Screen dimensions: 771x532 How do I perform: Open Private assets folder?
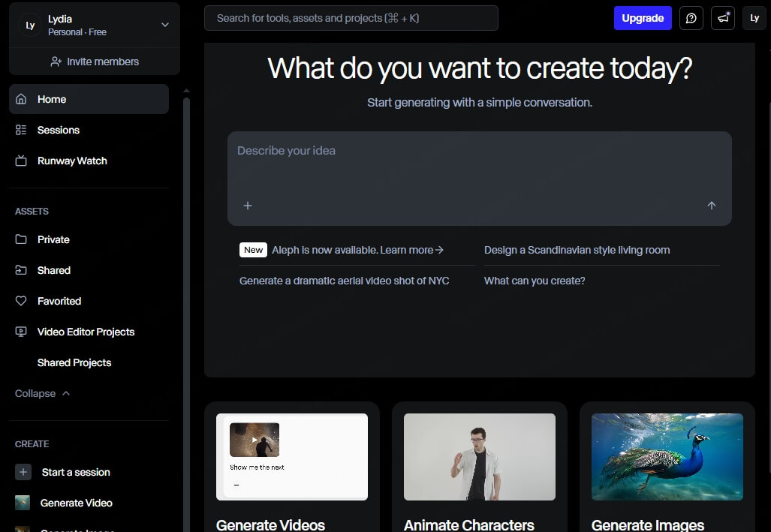(x=89, y=239)
